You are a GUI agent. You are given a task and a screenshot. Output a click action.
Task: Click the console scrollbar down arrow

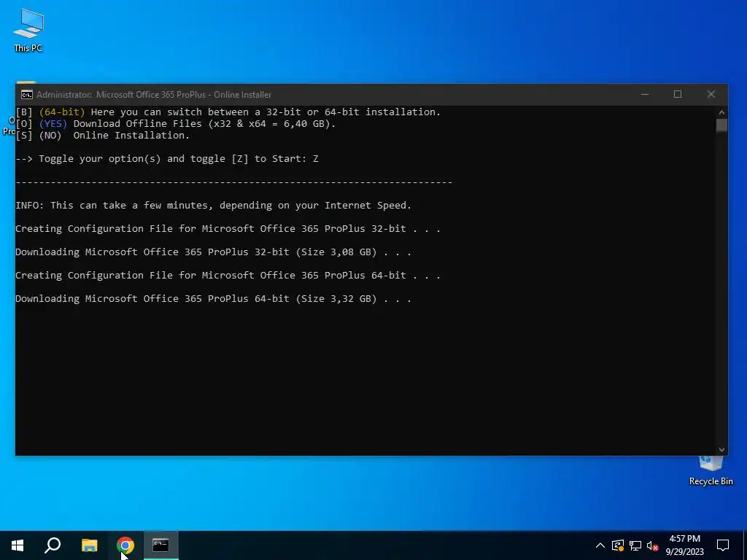point(721,449)
